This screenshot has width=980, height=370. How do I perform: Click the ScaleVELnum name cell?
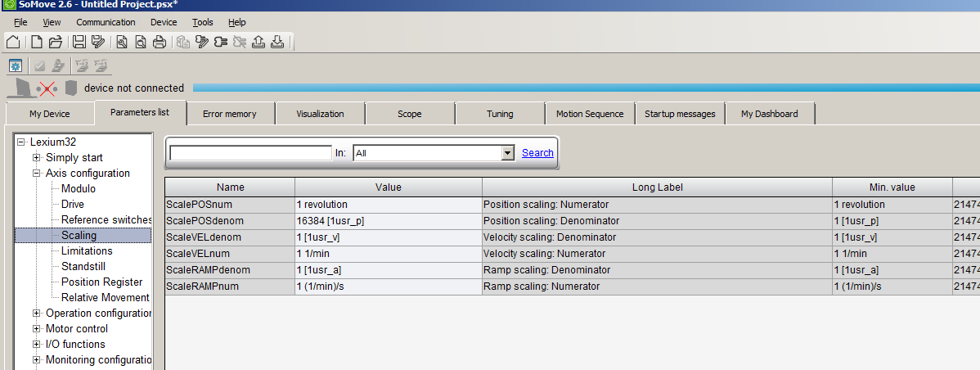pyautogui.click(x=230, y=254)
